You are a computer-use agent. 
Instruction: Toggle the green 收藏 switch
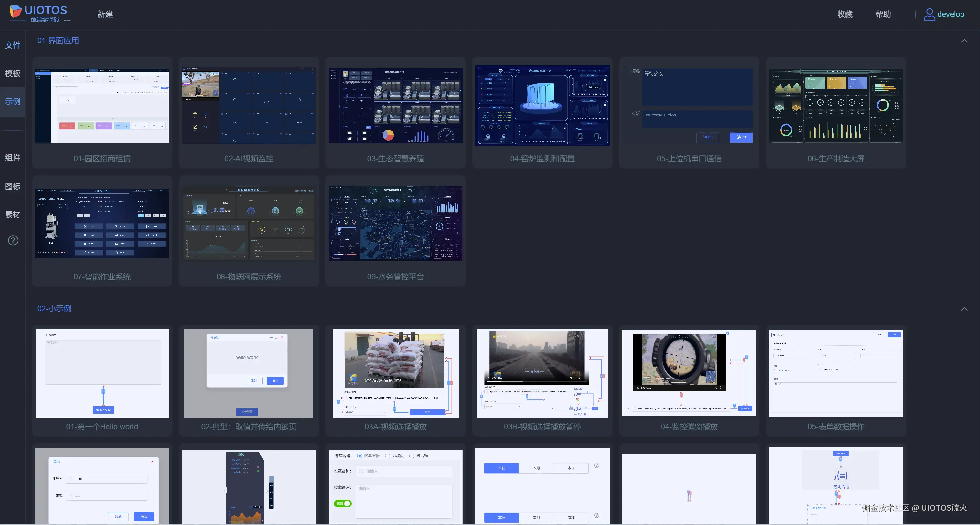343,503
